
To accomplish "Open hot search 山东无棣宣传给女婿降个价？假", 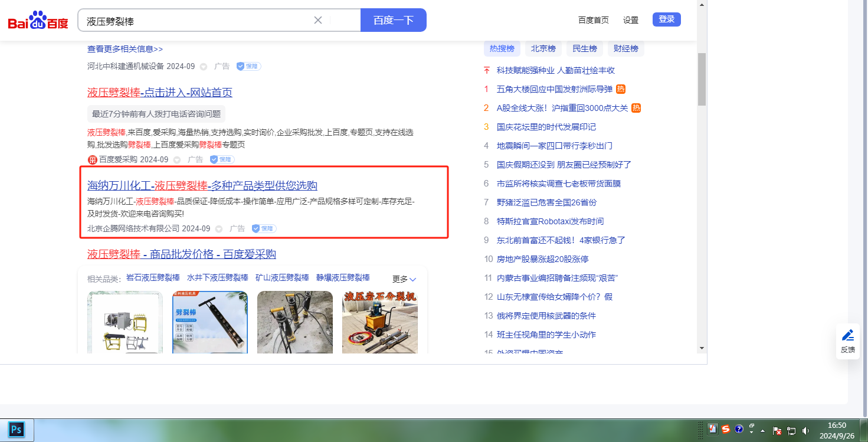I will 555,297.
